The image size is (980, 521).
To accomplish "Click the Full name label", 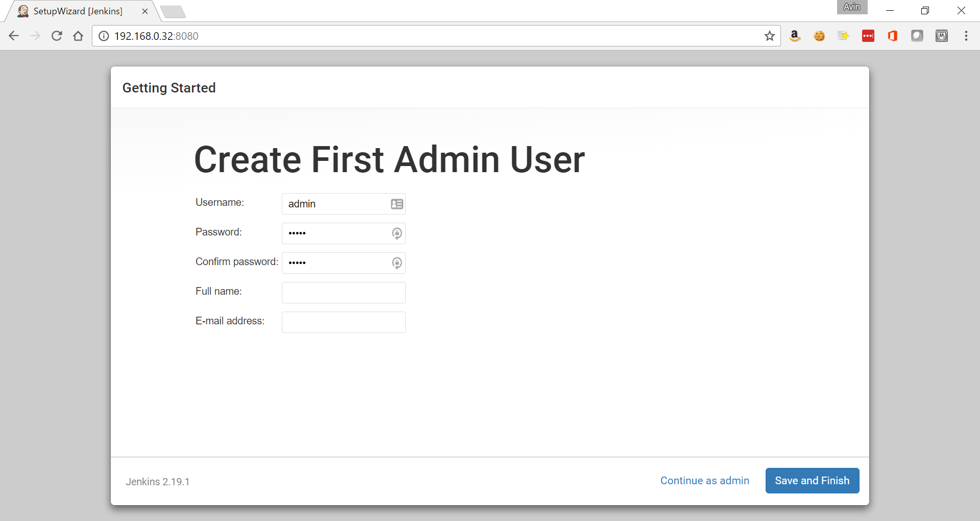I will tap(218, 291).
